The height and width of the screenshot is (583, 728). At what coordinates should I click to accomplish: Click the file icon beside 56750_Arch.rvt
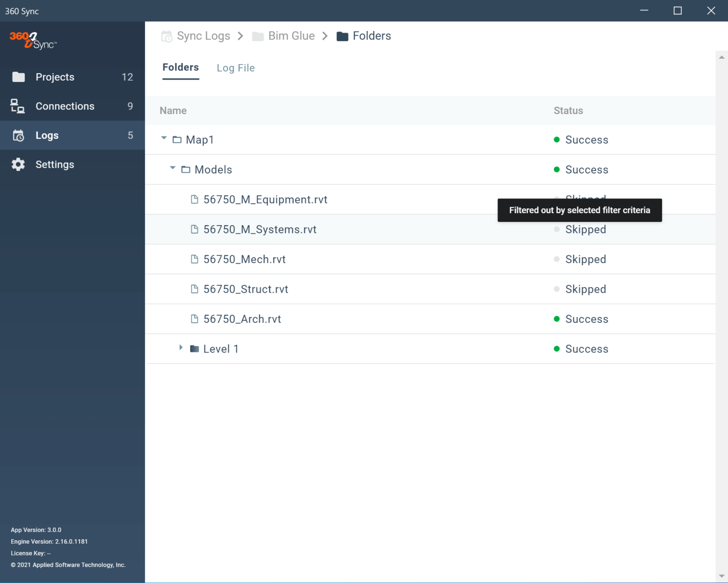click(x=195, y=319)
